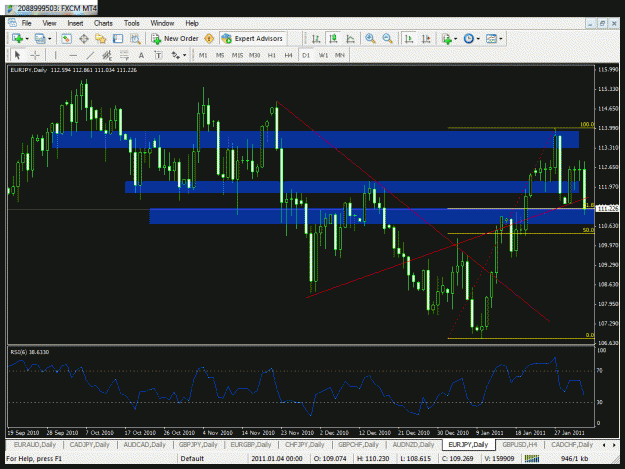This screenshot has height=469, width=625.
Task: Open the View menu
Action: [x=49, y=23]
